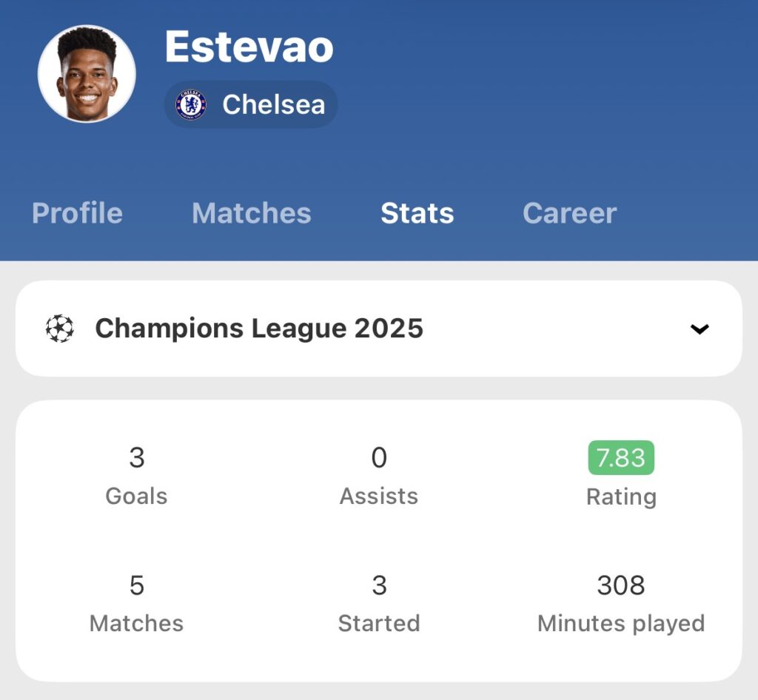The image size is (758, 700).
Task: Expand the competition chevron arrow
Action: coord(699,329)
